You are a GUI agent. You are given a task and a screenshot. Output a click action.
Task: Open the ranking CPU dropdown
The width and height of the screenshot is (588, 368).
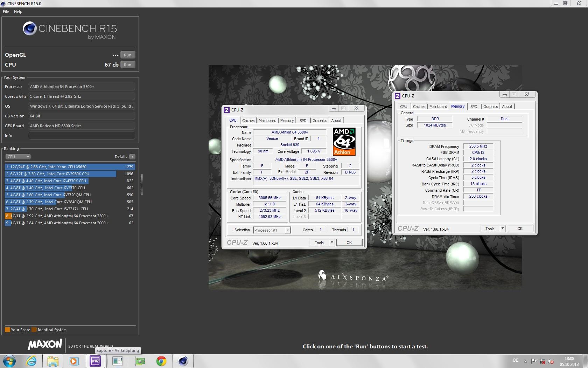(18, 157)
